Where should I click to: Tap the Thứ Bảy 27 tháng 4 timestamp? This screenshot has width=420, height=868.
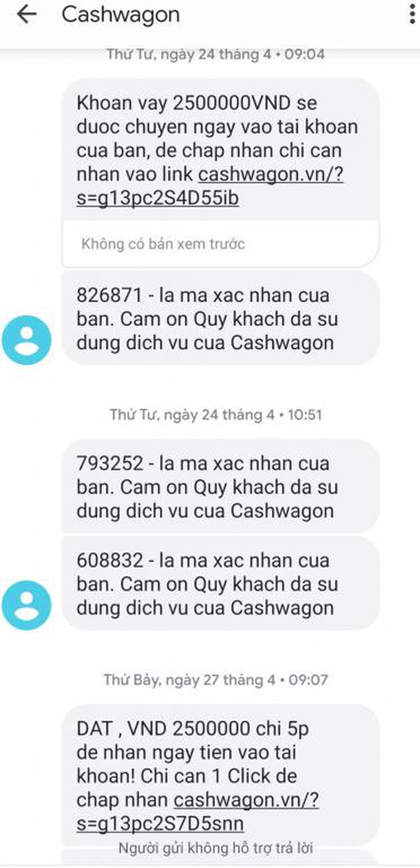[x=216, y=679]
